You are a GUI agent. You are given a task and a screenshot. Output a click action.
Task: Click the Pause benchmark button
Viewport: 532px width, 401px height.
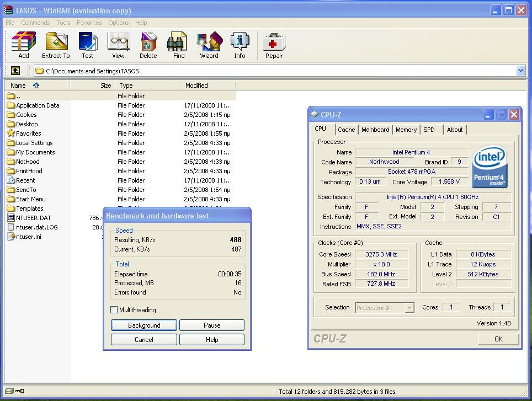(x=212, y=325)
